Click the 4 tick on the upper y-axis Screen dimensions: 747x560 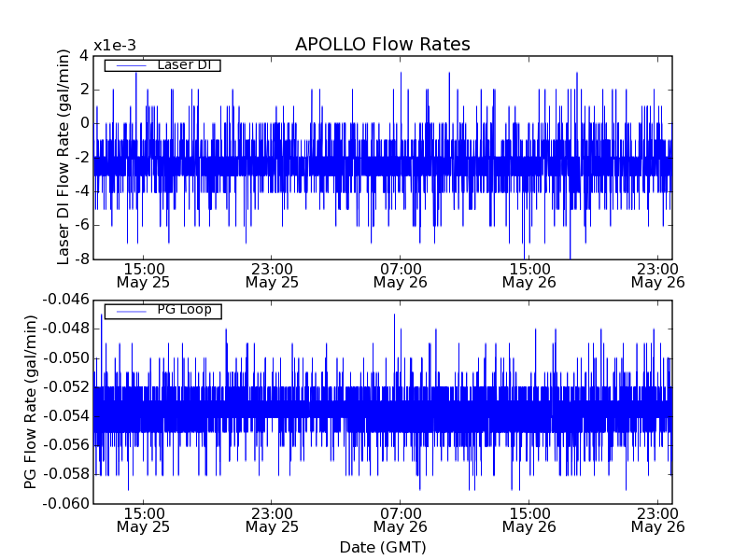click(x=83, y=56)
